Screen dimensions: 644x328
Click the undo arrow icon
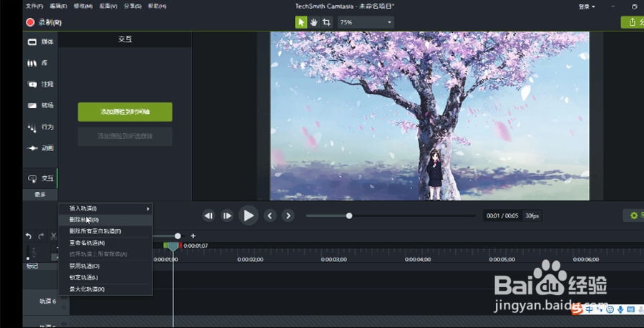point(29,236)
